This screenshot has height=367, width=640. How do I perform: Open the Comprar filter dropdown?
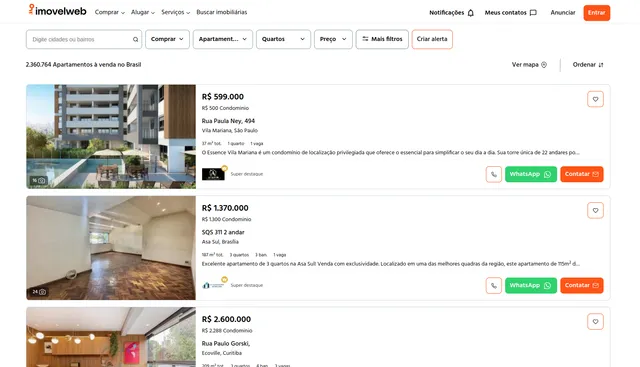point(167,39)
